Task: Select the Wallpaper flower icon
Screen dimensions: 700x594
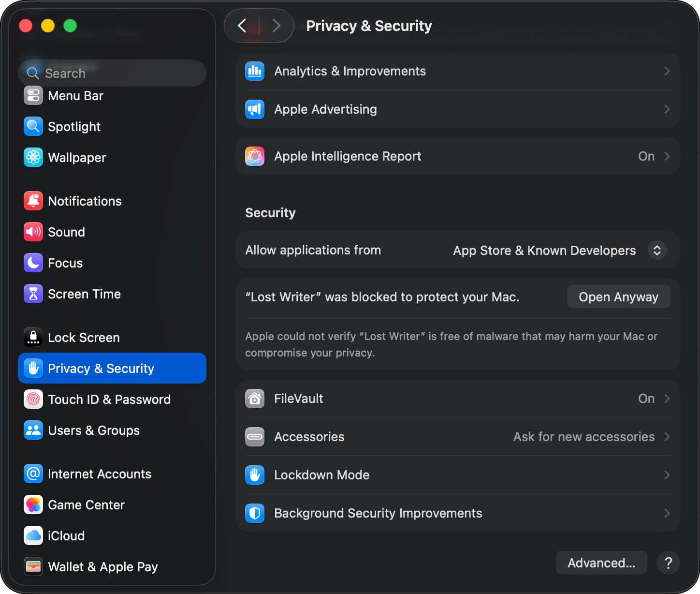Action: pos(33,158)
